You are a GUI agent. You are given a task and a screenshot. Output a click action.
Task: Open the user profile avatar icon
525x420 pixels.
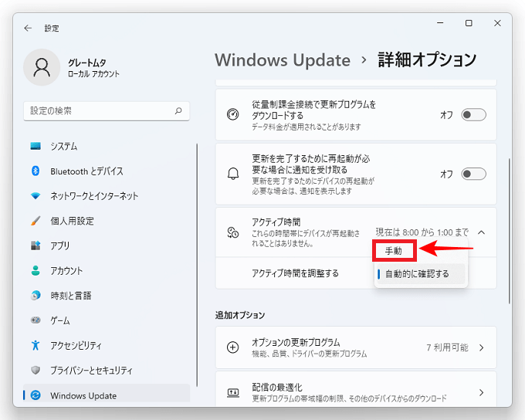coord(42,67)
